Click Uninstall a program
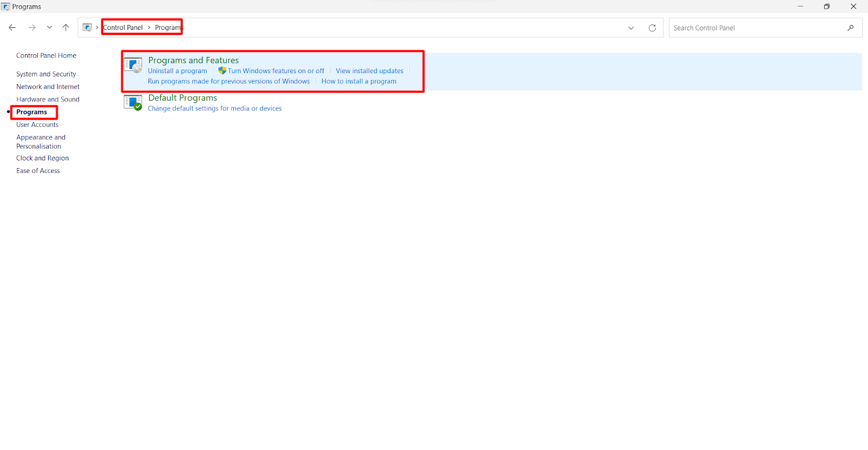This screenshot has height=450, width=868. click(x=177, y=71)
